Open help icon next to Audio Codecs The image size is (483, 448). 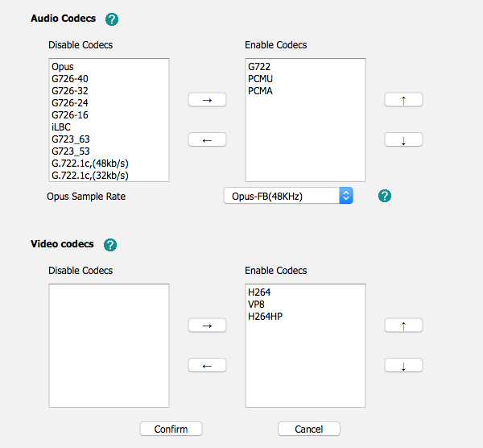[x=112, y=19]
